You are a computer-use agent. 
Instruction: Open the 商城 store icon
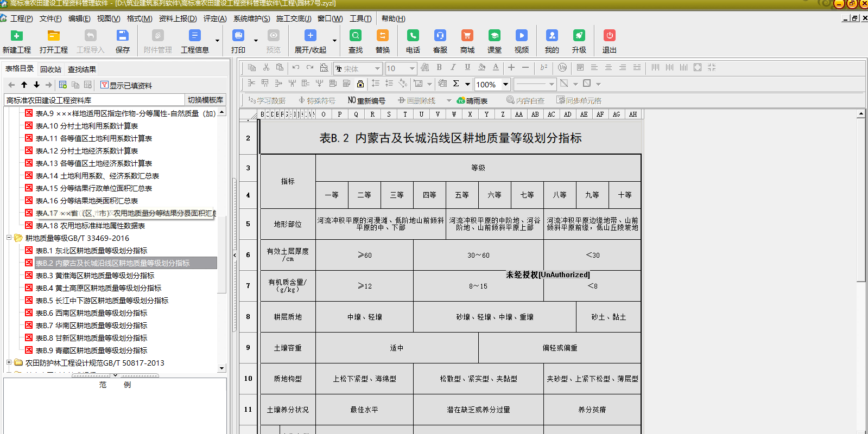tap(467, 36)
